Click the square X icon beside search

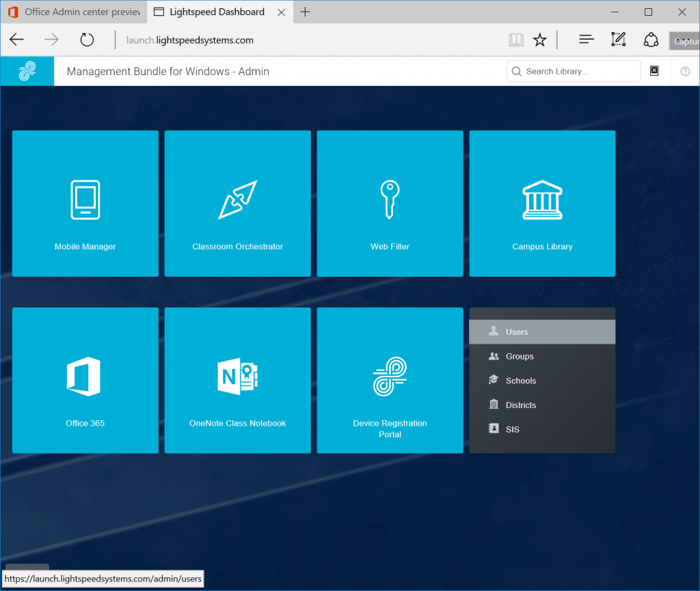point(654,71)
